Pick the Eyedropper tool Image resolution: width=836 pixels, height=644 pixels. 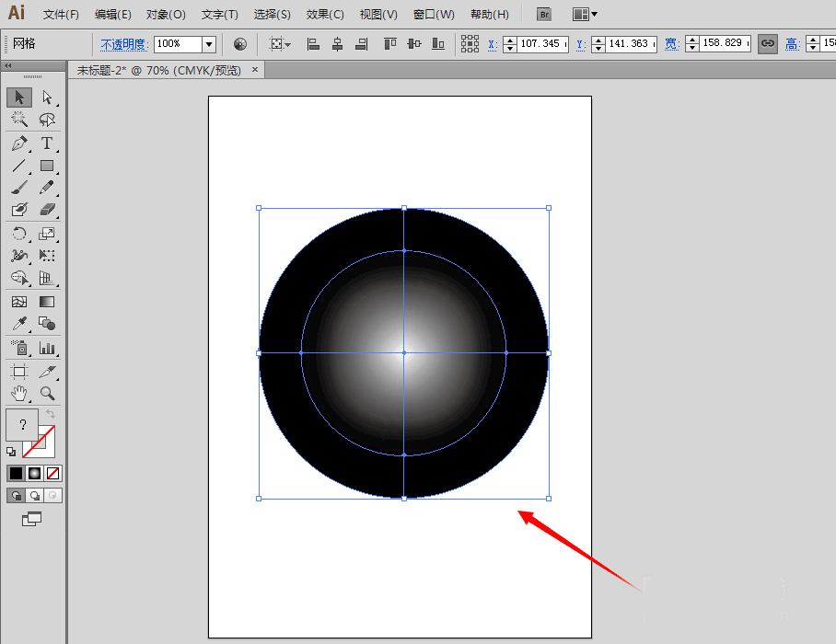pyautogui.click(x=19, y=324)
